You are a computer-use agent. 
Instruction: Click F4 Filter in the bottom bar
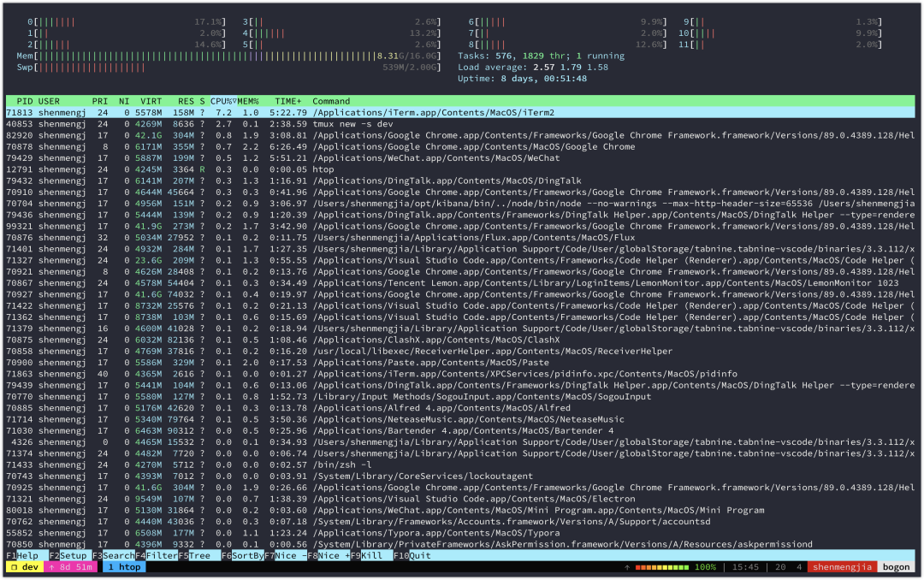click(157, 556)
